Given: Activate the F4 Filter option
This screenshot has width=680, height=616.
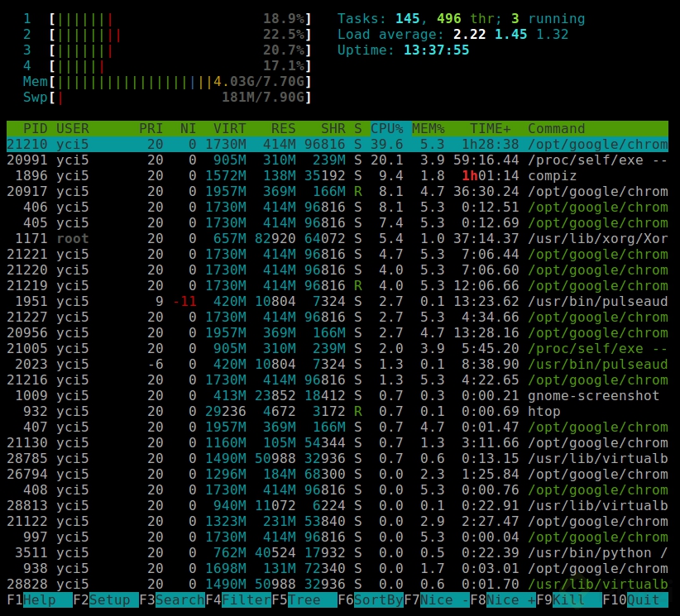Looking at the screenshot, I should coord(238,600).
